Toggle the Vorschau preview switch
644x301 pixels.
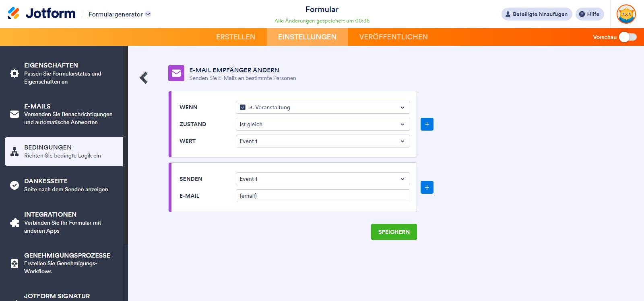(x=627, y=37)
